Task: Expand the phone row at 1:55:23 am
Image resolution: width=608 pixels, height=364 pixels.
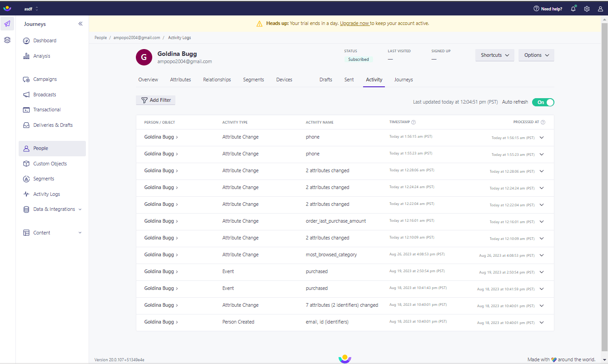Action: (x=542, y=154)
